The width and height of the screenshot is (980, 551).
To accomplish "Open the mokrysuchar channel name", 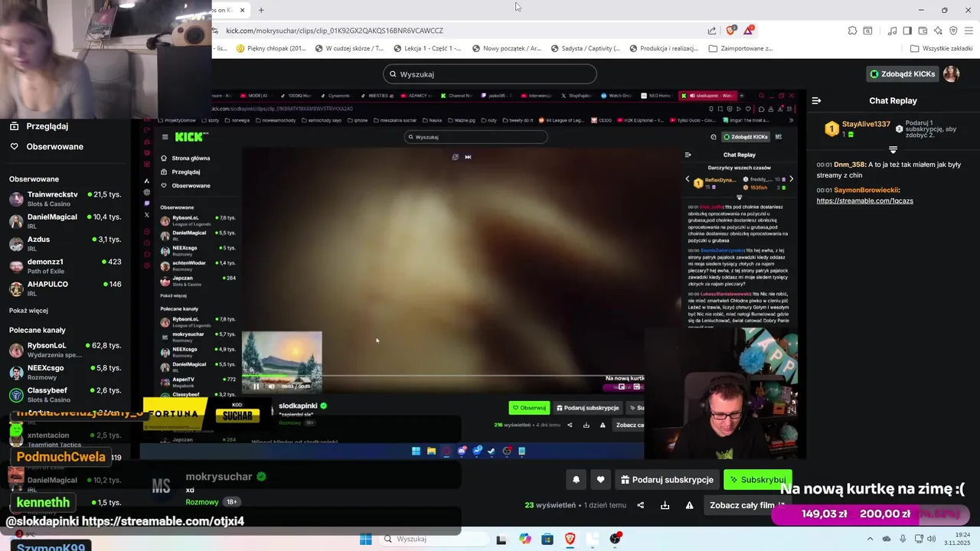I will (218, 477).
